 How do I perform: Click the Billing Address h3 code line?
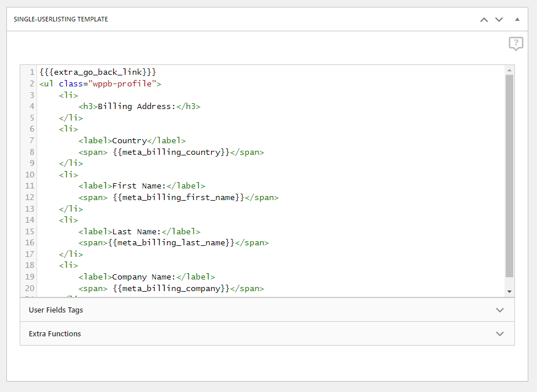[x=139, y=107]
